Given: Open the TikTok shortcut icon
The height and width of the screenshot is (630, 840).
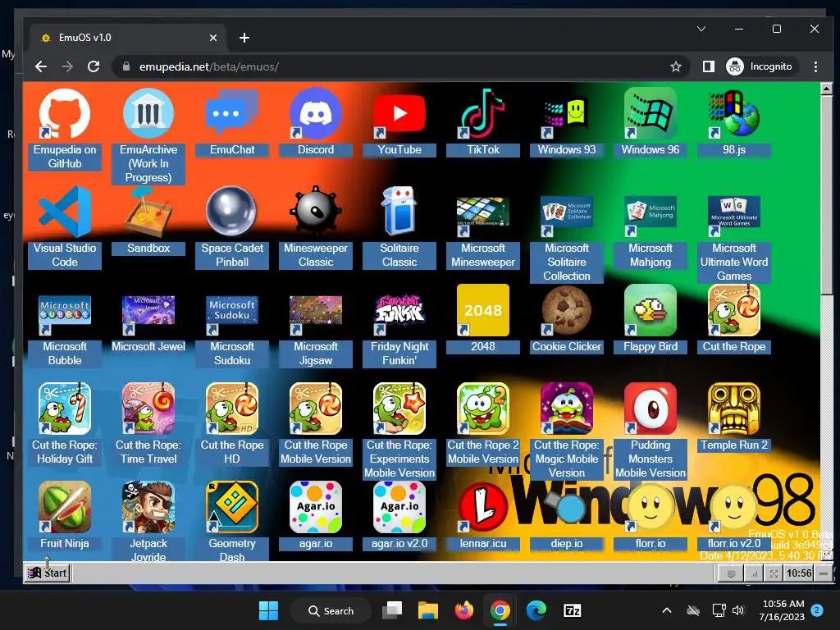Looking at the screenshot, I should pyautogui.click(x=482, y=113).
